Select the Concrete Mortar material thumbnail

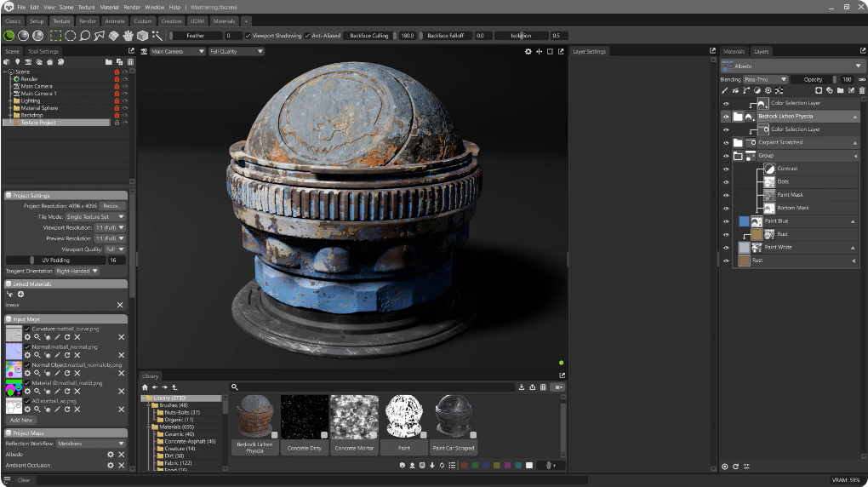(x=353, y=416)
